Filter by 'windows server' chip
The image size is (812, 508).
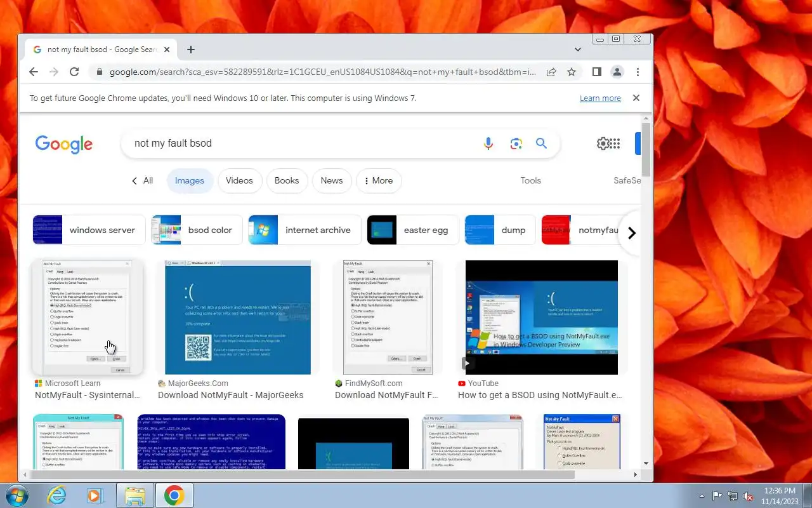89,230
